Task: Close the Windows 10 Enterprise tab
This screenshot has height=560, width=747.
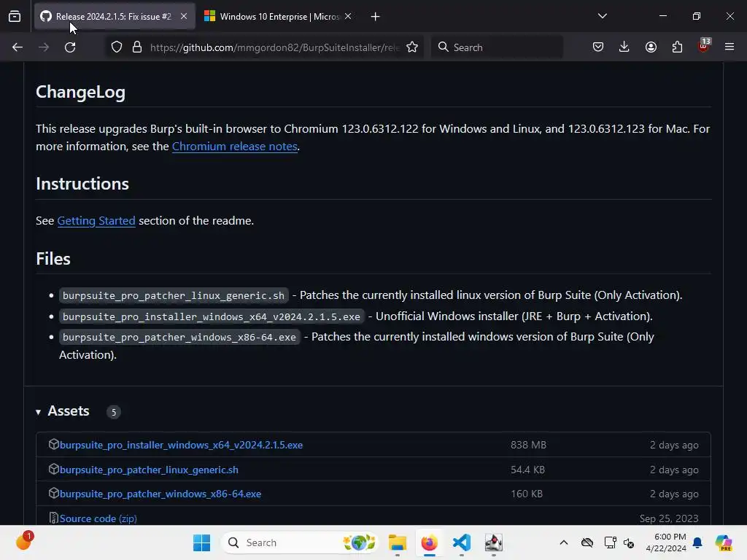Action: click(348, 16)
